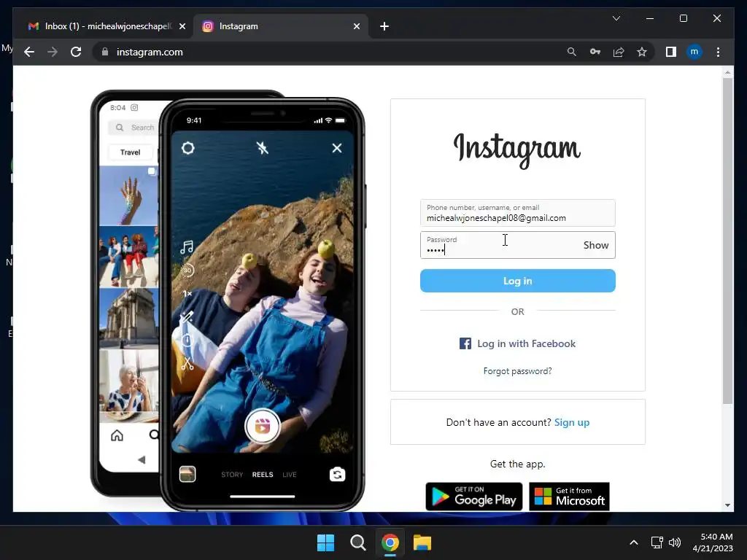Minimize the Chrome window

[x=650, y=18]
